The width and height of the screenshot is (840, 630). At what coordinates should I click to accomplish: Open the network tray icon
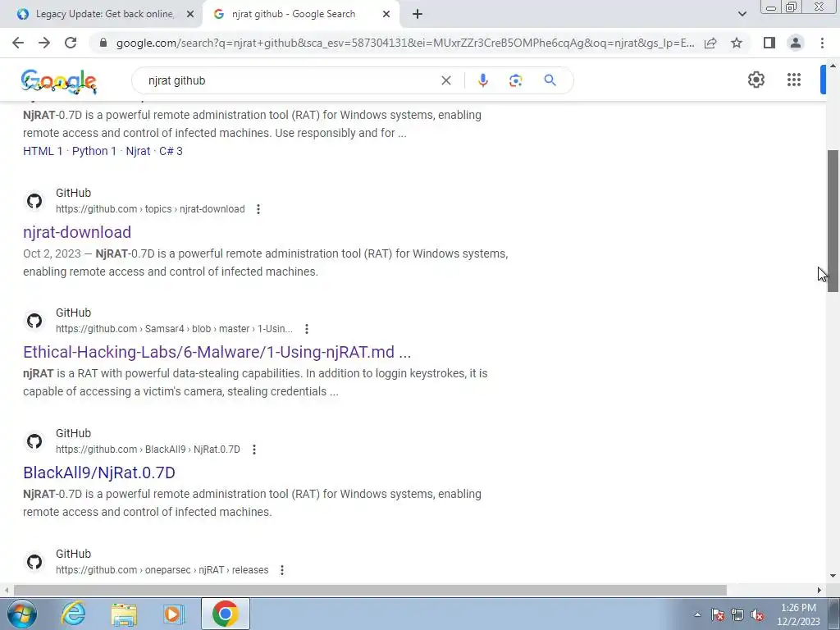coord(737,614)
